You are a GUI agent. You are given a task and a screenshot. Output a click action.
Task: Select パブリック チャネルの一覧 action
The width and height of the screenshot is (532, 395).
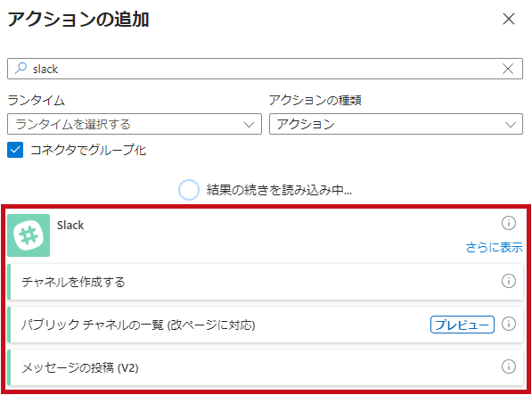[x=265, y=325]
